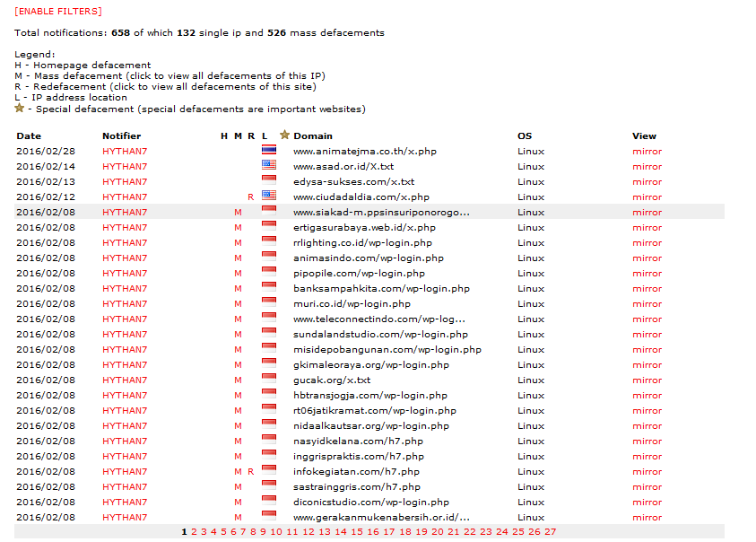The image size is (756, 542).
Task: Click Indonesia flag in edysa-sukses.com row
Action: click(x=268, y=180)
